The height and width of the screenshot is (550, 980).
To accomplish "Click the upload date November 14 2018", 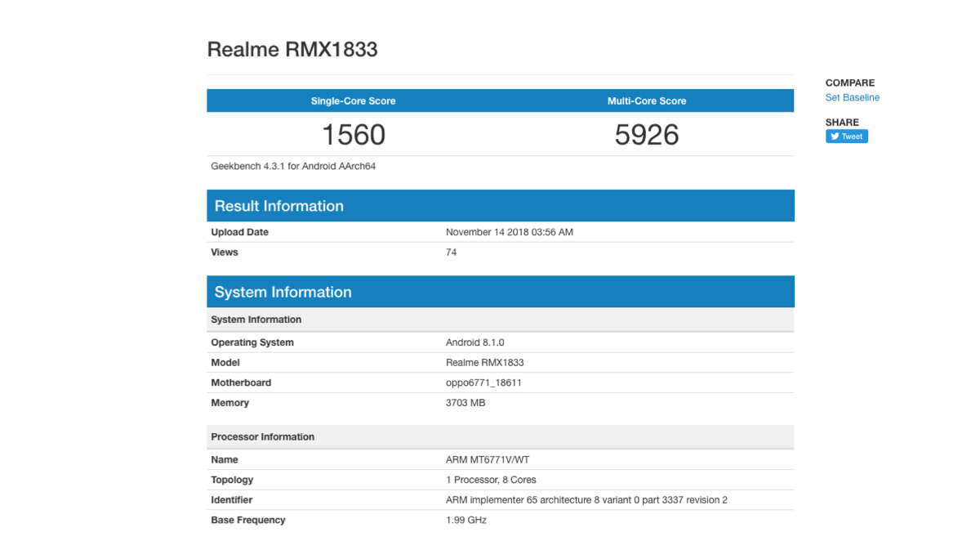I will click(x=509, y=232).
